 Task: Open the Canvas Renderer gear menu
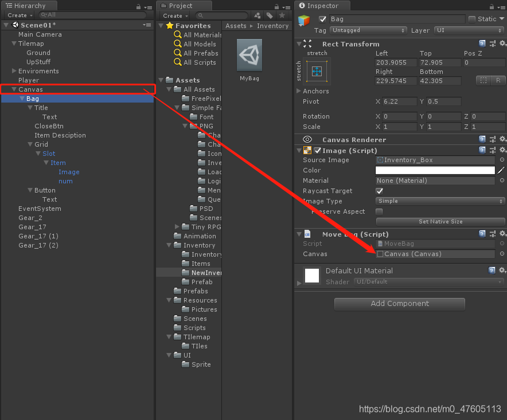[x=502, y=139]
